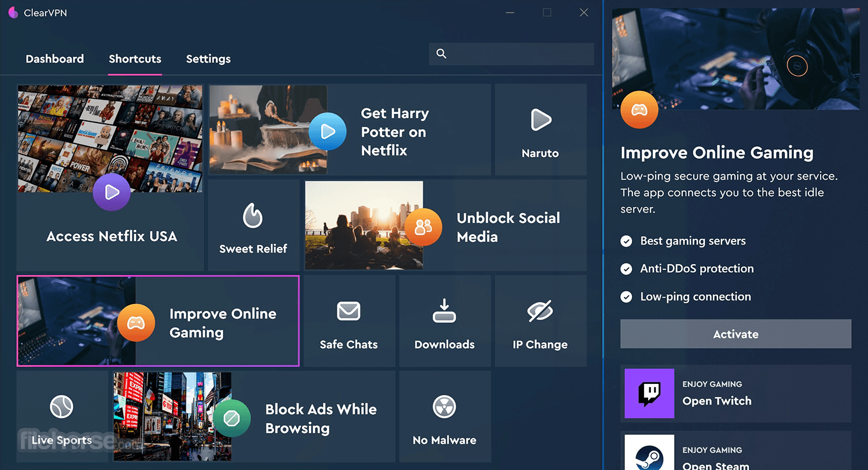This screenshot has height=470, width=868.
Task: Open the Naruto shortcut label
Action: pos(540,153)
